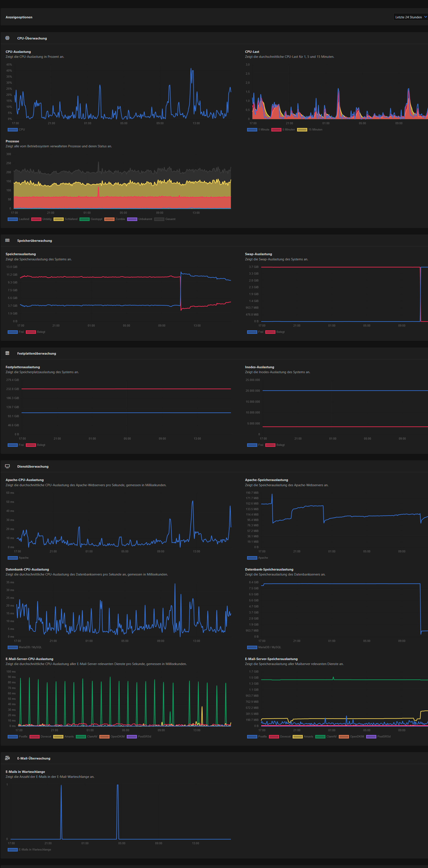Click the Anzeigeoptionen header
The width and height of the screenshot is (428, 868).
coord(19,17)
